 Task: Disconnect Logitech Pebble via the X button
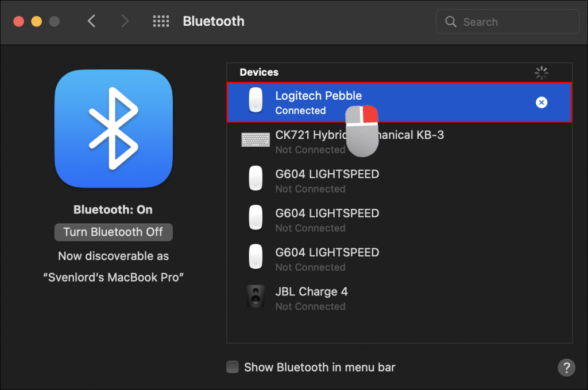pos(541,103)
